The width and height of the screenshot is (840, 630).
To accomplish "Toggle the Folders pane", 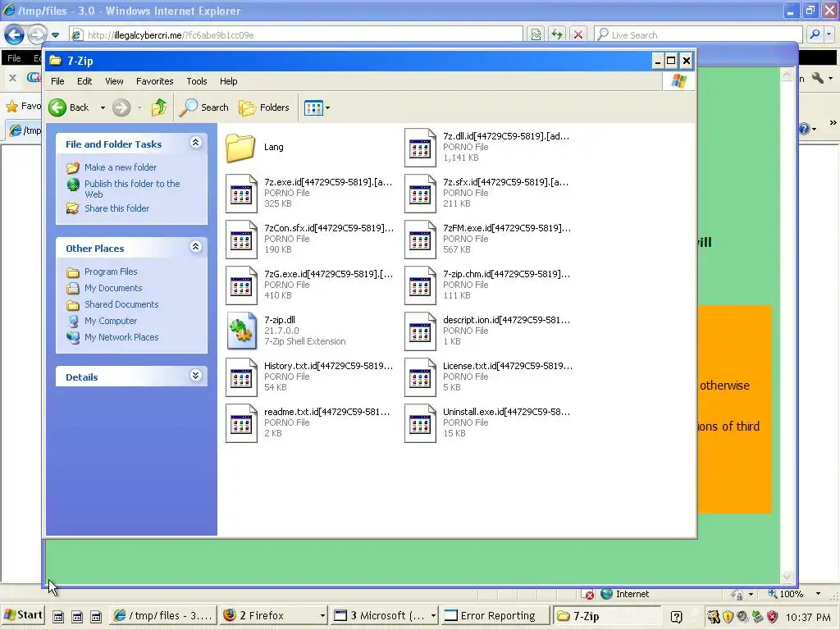I will click(x=264, y=107).
